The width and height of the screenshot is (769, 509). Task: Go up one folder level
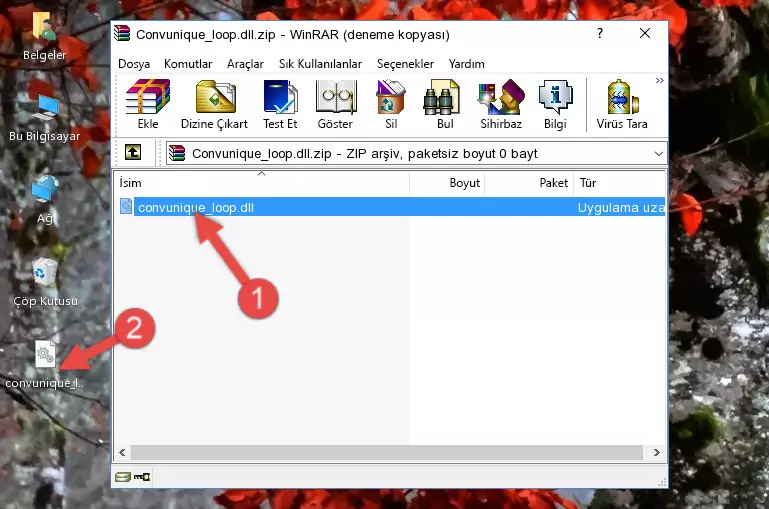133,153
